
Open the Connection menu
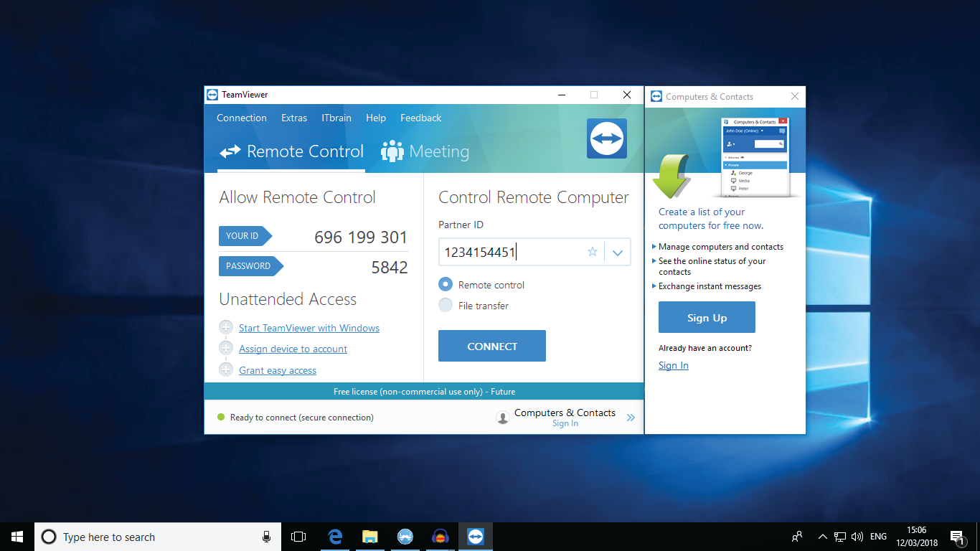242,118
